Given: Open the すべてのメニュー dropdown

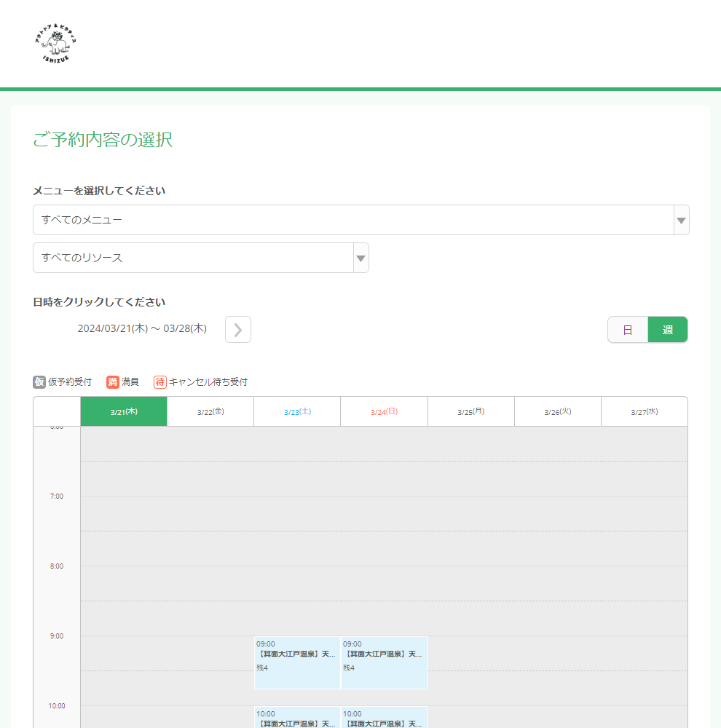Looking at the screenshot, I should 353,220.
